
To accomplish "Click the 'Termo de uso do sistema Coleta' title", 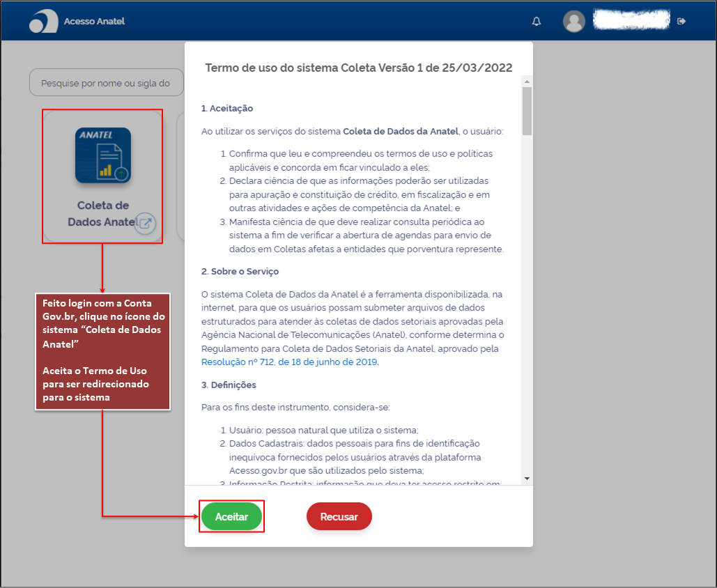I will (x=358, y=68).
